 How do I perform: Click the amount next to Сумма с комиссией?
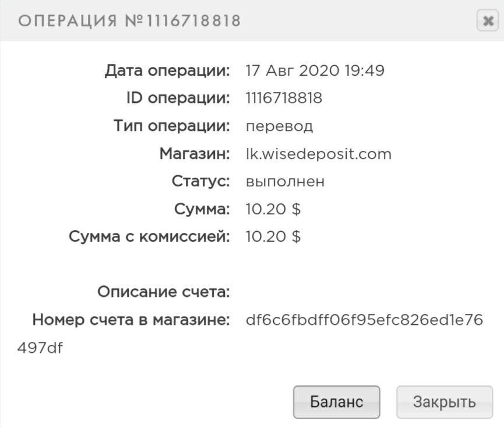click(x=273, y=237)
